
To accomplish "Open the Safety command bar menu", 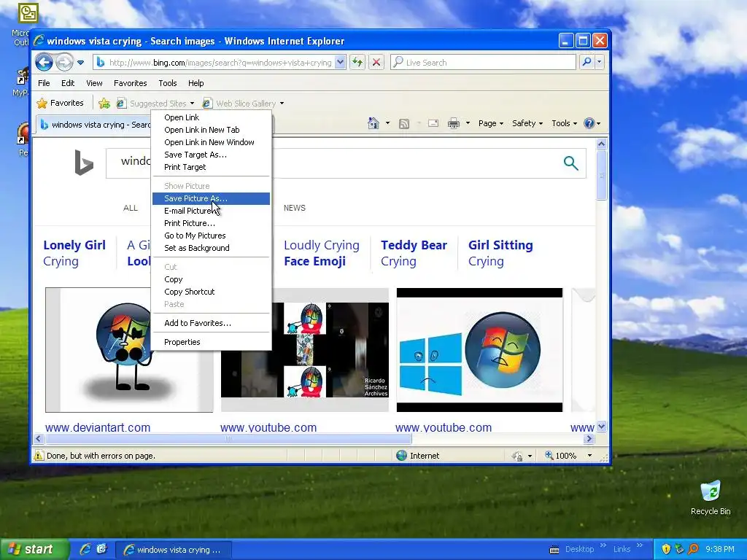I will click(527, 123).
